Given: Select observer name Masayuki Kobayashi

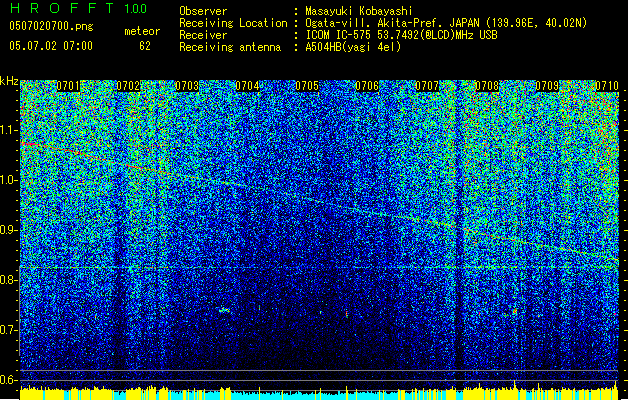Looking at the screenshot, I should (x=359, y=11).
